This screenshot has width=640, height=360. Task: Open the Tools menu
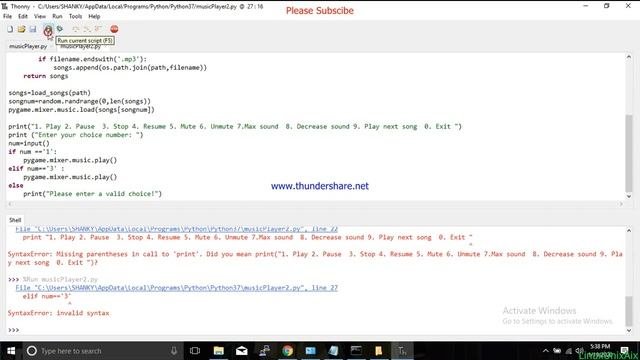coord(75,16)
